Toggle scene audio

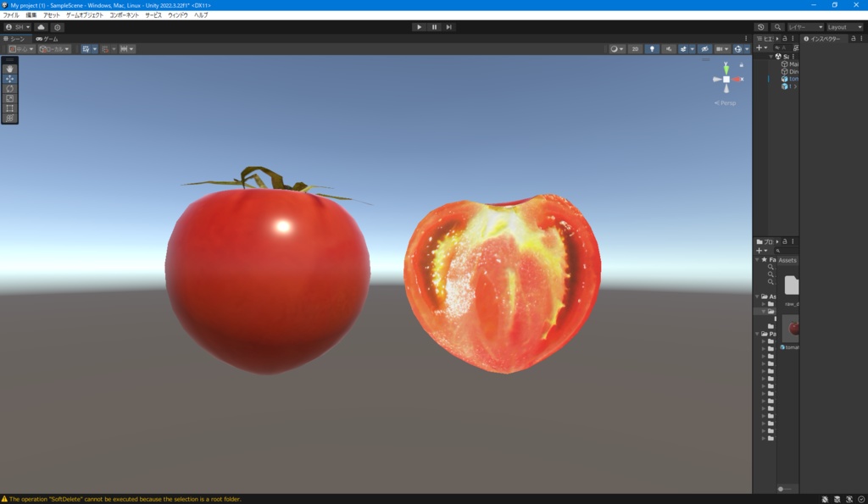(x=668, y=49)
